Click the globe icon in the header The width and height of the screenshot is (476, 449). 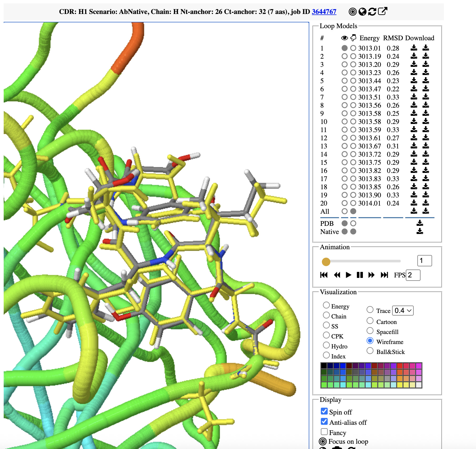[362, 12]
